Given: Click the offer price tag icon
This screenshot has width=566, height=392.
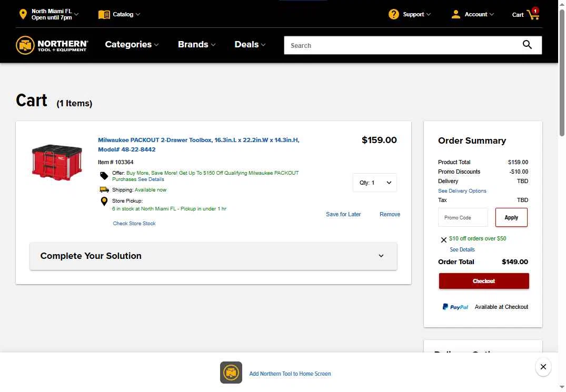Looking at the screenshot, I should click(104, 176).
